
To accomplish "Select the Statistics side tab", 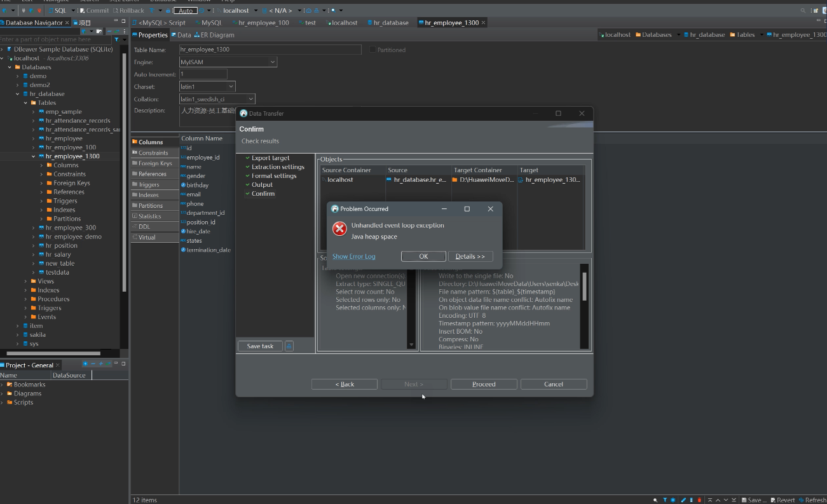I will 154,216.
